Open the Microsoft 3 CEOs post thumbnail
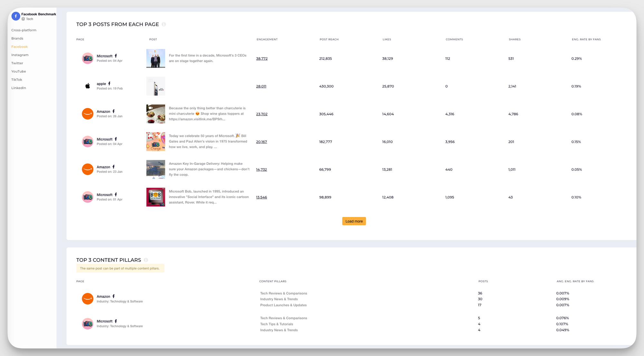The image size is (644, 356). (x=156, y=58)
